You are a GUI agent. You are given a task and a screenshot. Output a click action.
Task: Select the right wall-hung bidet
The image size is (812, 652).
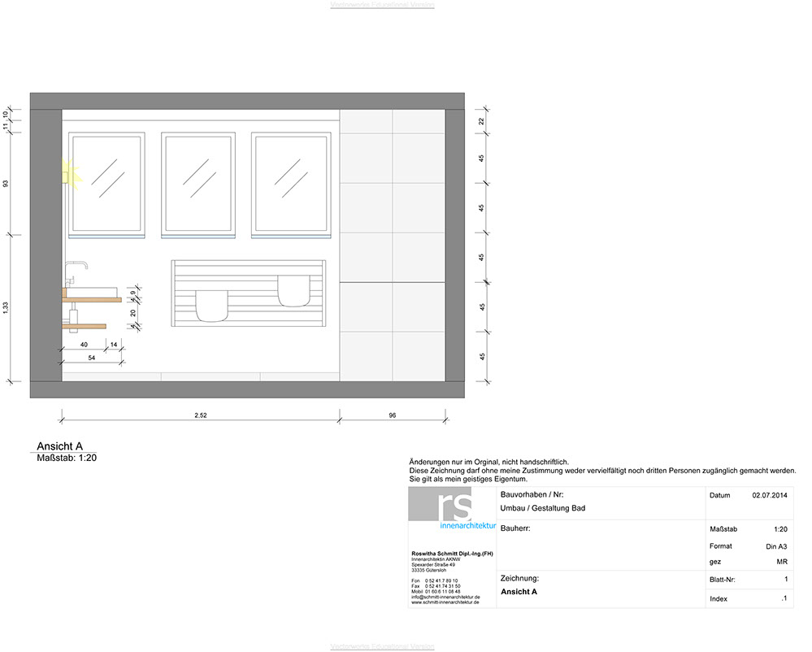click(293, 290)
